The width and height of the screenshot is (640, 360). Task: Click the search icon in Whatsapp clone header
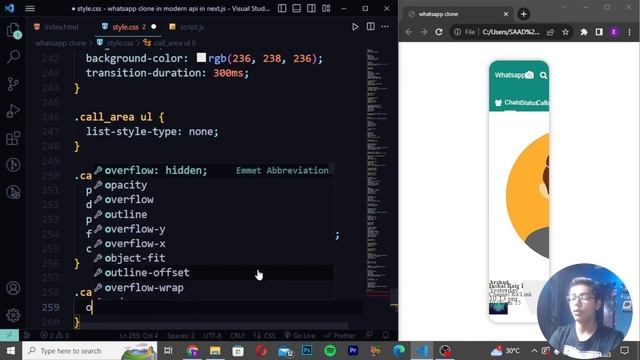543,75
